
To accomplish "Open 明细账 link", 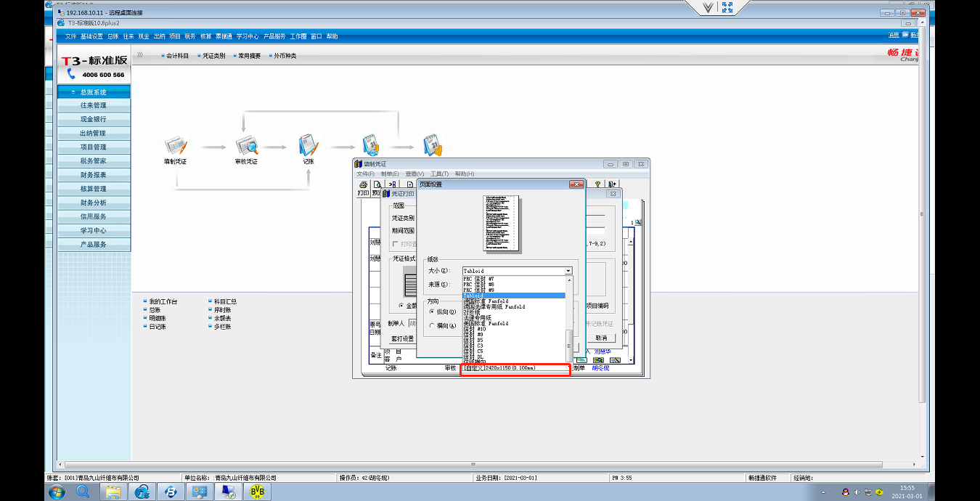I will [158, 318].
